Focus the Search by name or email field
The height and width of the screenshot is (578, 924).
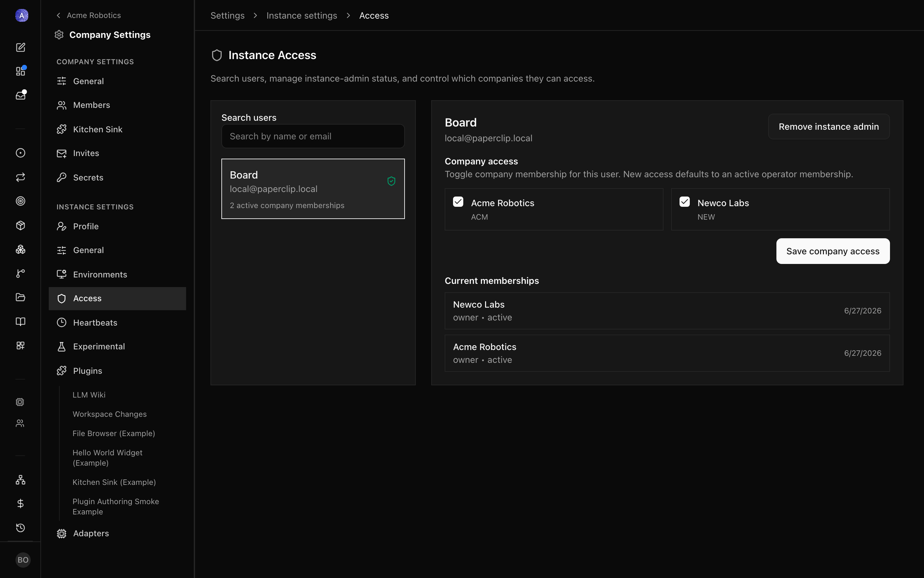[313, 136]
